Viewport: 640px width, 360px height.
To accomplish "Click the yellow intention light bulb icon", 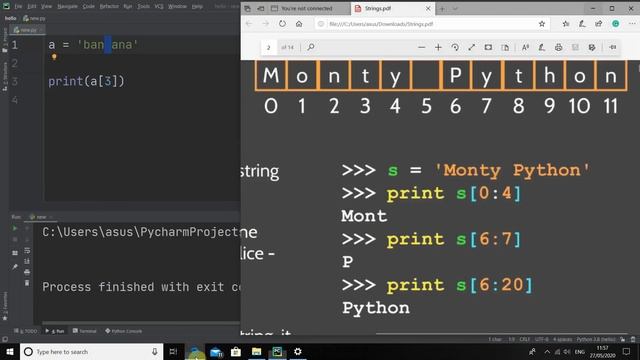I will (54, 57).
